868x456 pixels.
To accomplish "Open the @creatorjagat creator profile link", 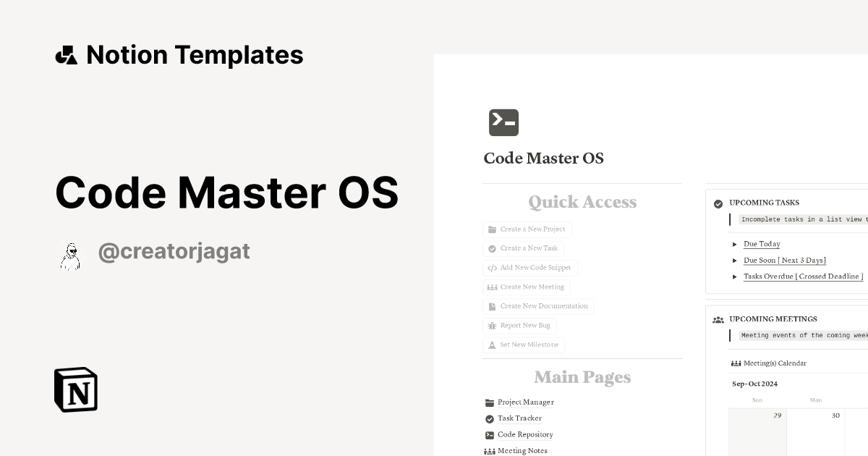I will (x=174, y=251).
